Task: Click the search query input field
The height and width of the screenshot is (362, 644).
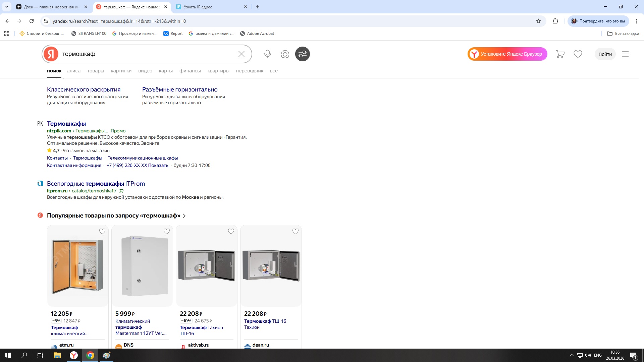Action: tap(148, 54)
